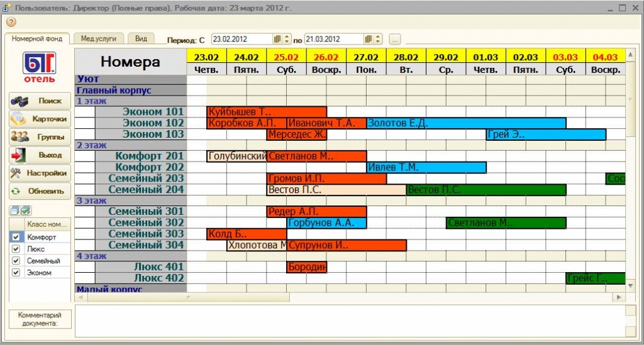Select the Уют hotel row
The height and width of the screenshot is (345, 644).
131,79
